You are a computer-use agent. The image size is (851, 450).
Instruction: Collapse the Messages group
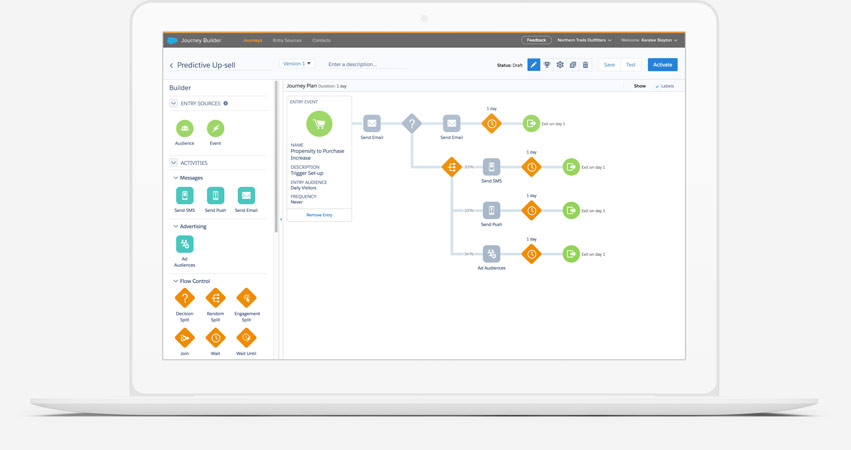click(x=176, y=178)
